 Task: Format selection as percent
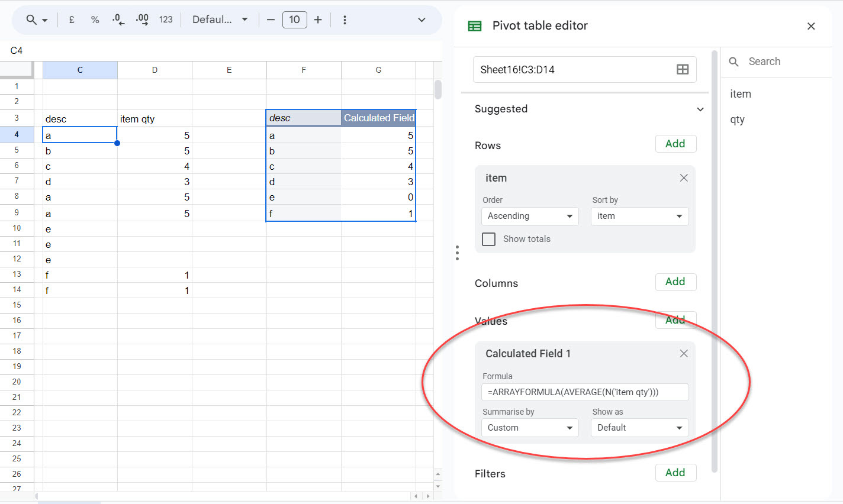[x=95, y=19]
